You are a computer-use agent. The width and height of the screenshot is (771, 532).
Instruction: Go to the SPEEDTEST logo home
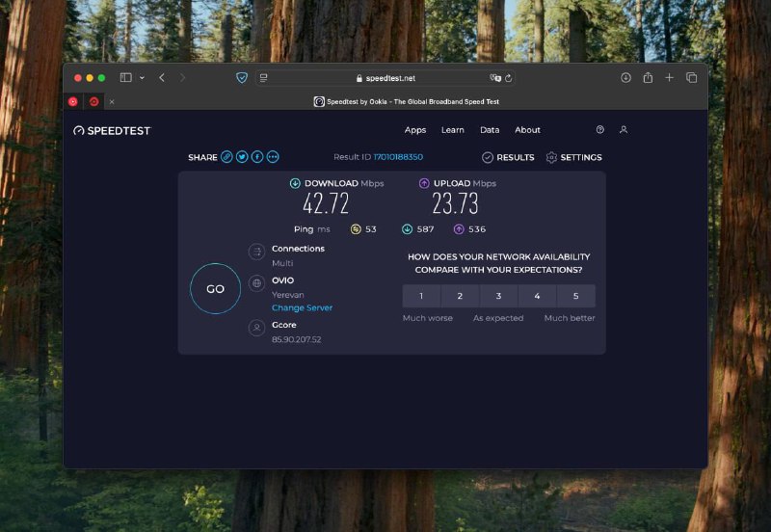point(112,130)
